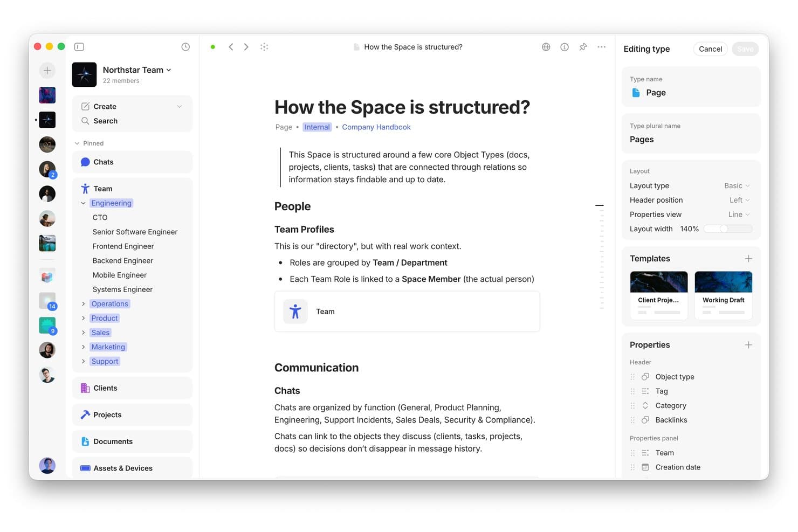
Task: Toggle the sidebar panel icon
Action: pos(79,47)
